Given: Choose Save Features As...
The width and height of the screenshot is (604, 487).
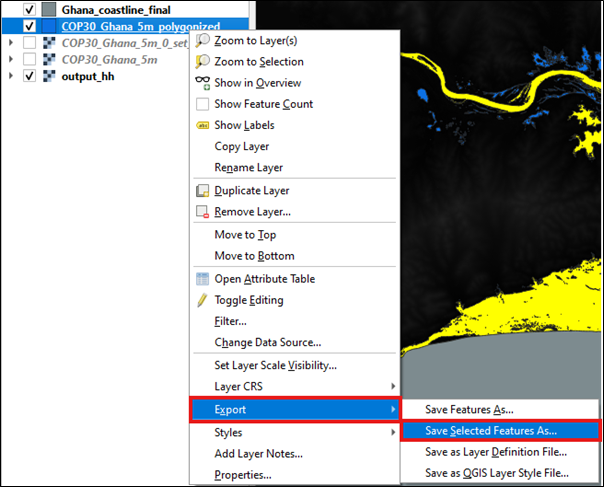Looking at the screenshot, I should tap(500, 409).
